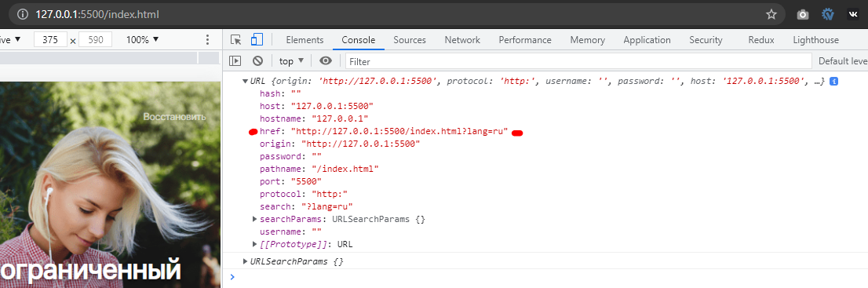Show the console sidebar

(235, 61)
